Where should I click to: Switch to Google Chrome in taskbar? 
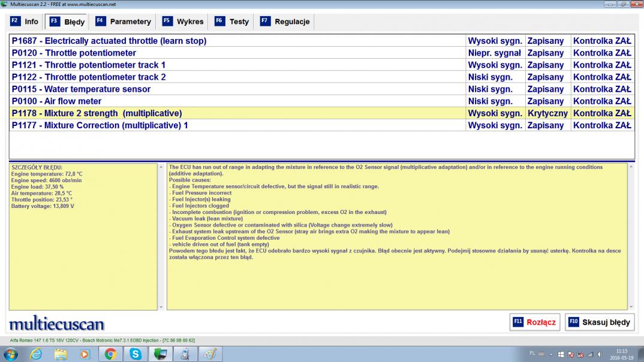click(x=110, y=354)
